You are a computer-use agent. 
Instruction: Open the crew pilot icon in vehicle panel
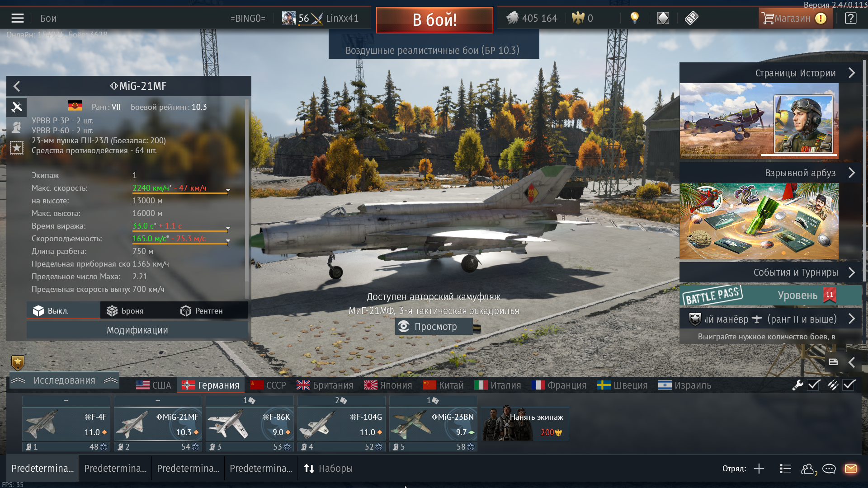pyautogui.click(x=17, y=127)
